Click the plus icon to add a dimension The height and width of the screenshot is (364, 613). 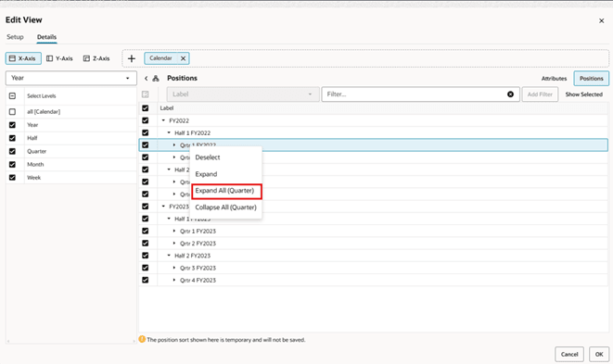132,58
